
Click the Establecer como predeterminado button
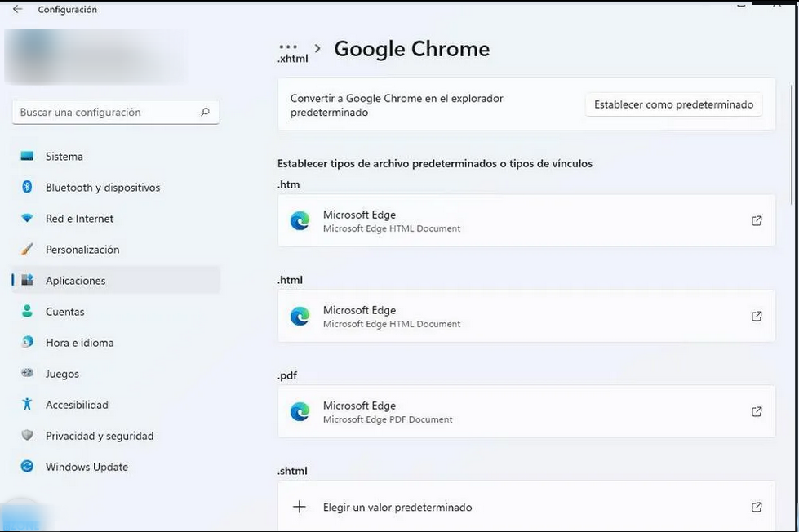click(x=673, y=104)
